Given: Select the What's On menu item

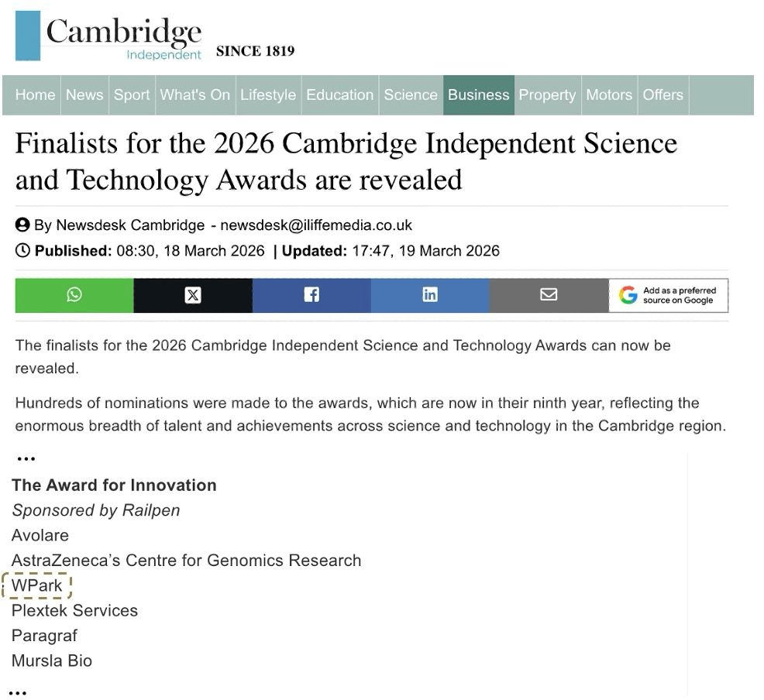Looking at the screenshot, I should point(195,95).
